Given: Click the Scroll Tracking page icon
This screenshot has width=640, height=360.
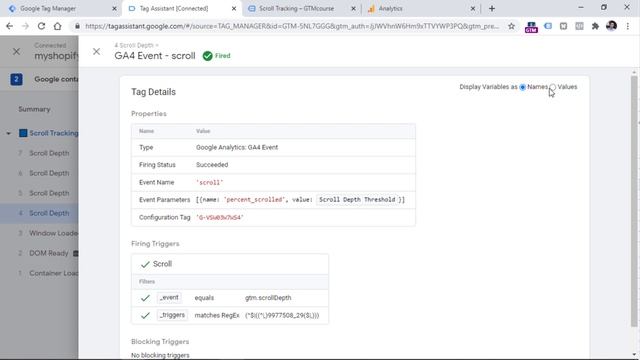Looking at the screenshot, I should [23, 133].
